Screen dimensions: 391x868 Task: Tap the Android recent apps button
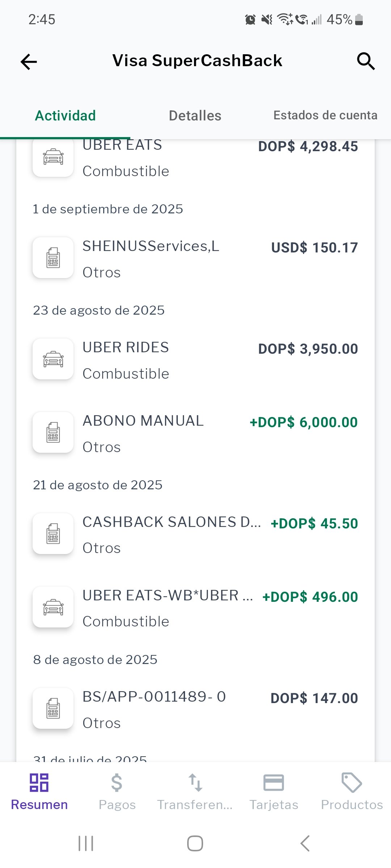click(x=86, y=843)
